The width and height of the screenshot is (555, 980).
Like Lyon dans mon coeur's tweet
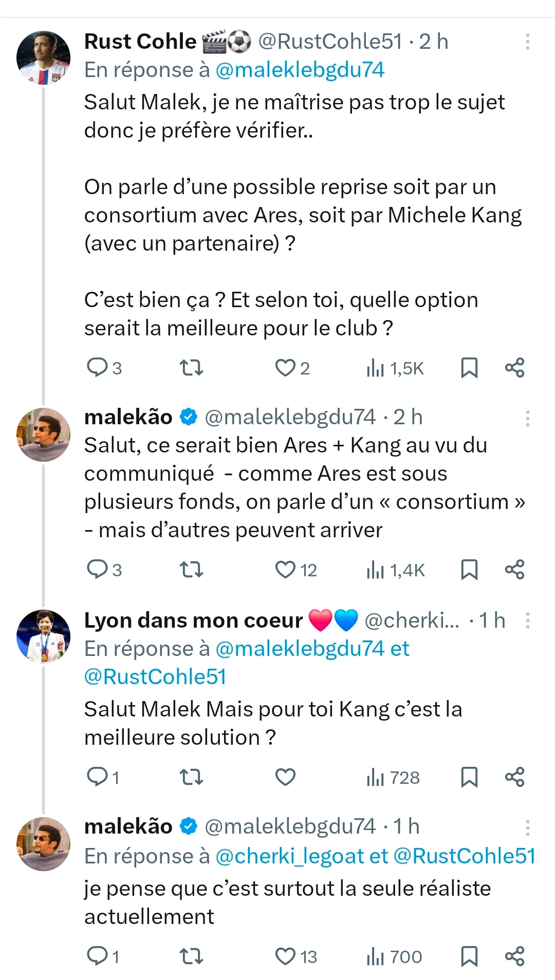click(x=285, y=777)
